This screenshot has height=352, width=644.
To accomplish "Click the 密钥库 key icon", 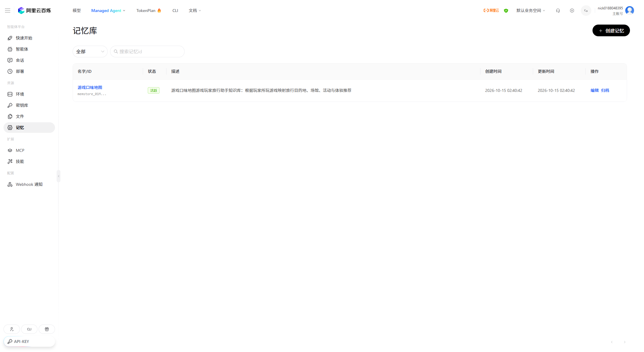I will coord(10,105).
